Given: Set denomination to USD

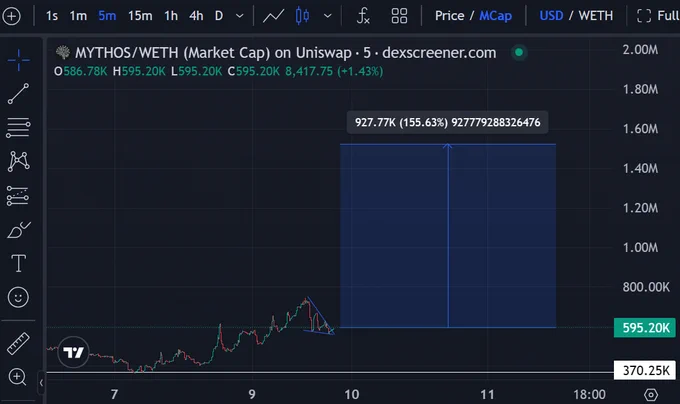Looking at the screenshot, I should (x=551, y=16).
